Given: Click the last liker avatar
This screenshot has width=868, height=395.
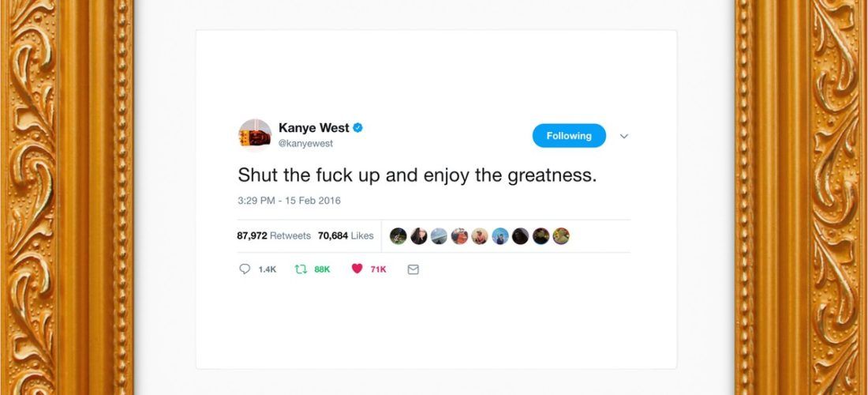Looking at the screenshot, I should pos(561,236).
